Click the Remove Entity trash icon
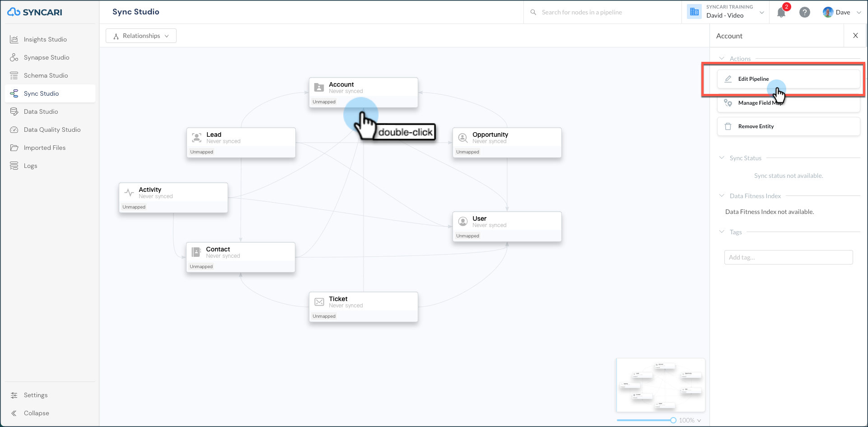Screen dimensions: 868x427 pos(728,126)
